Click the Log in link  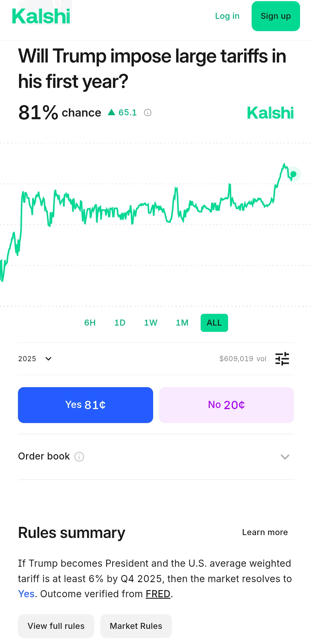point(227,16)
